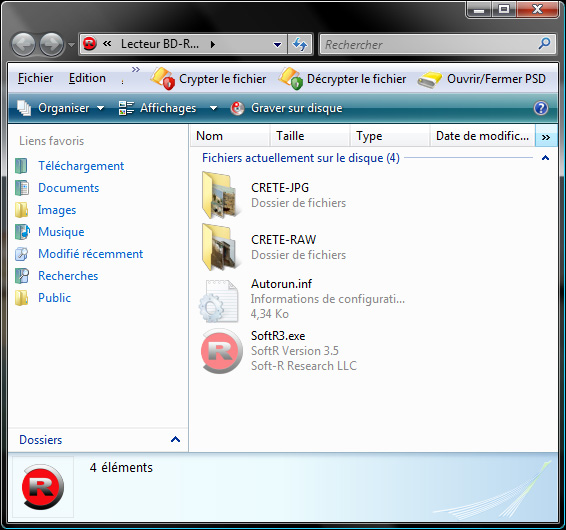The width and height of the screenshot is (566, 530).
Task: Click the Recherches sidebar icon
Action: [22, 276]
